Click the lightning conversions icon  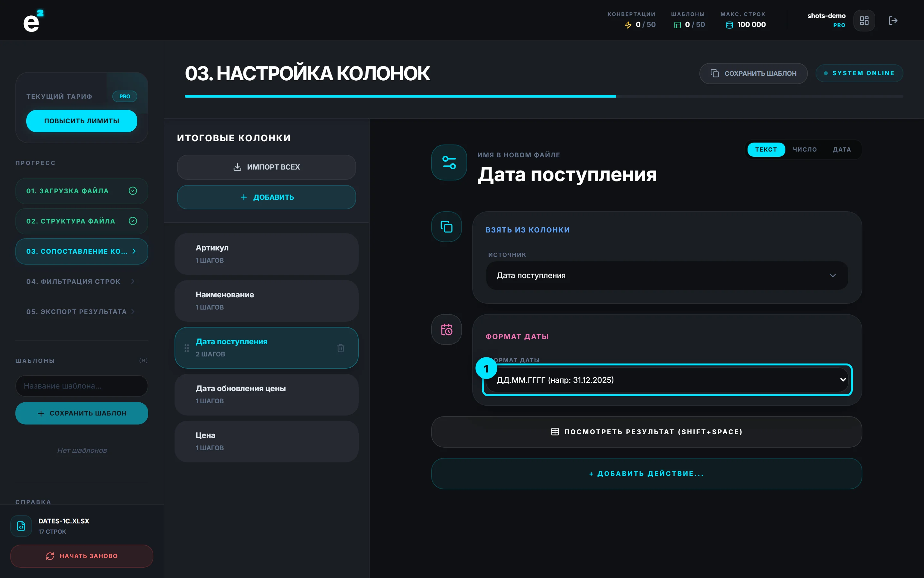(x=628, y=25)
